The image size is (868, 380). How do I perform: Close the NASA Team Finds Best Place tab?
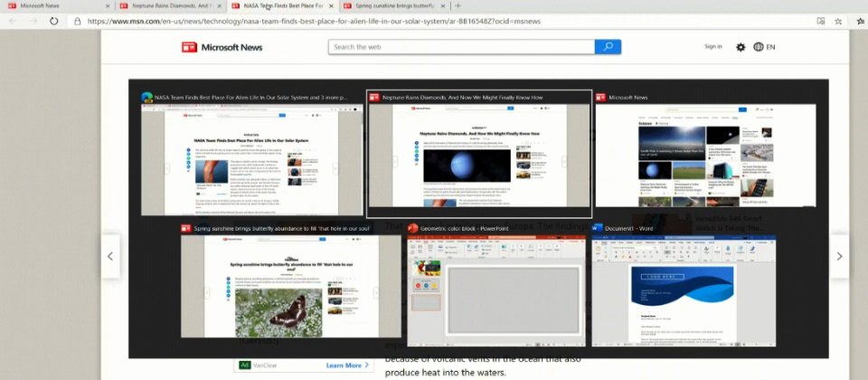point(332,6)
